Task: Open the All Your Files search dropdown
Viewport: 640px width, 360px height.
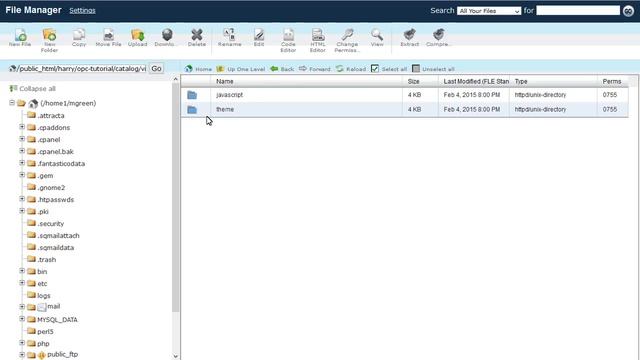Action: pyautogui.click(x=489, y=11)
